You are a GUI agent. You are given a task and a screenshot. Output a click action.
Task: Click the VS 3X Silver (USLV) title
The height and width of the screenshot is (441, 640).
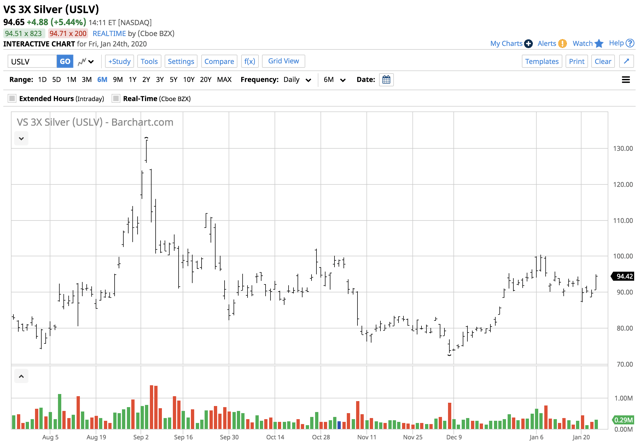click(x=51, y=9)
